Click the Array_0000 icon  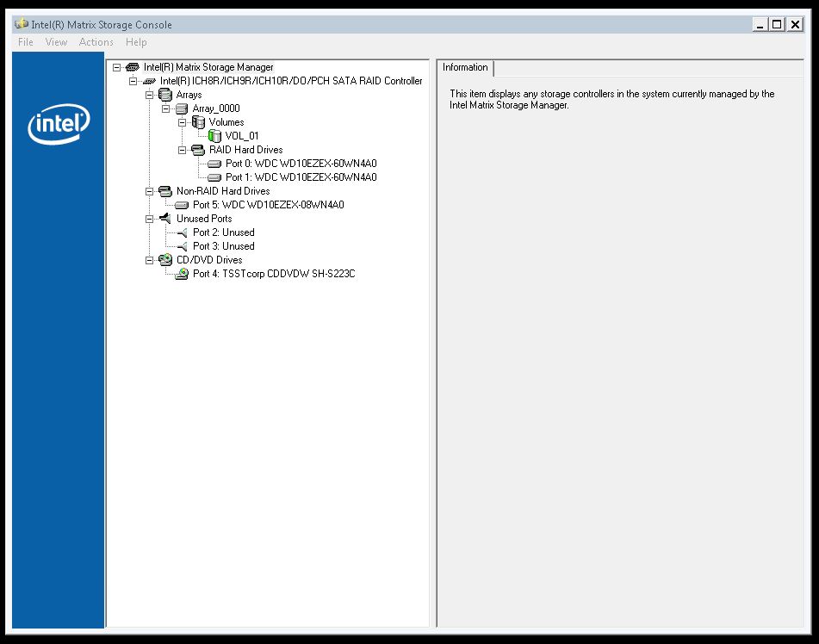click(x=182, y=108)
